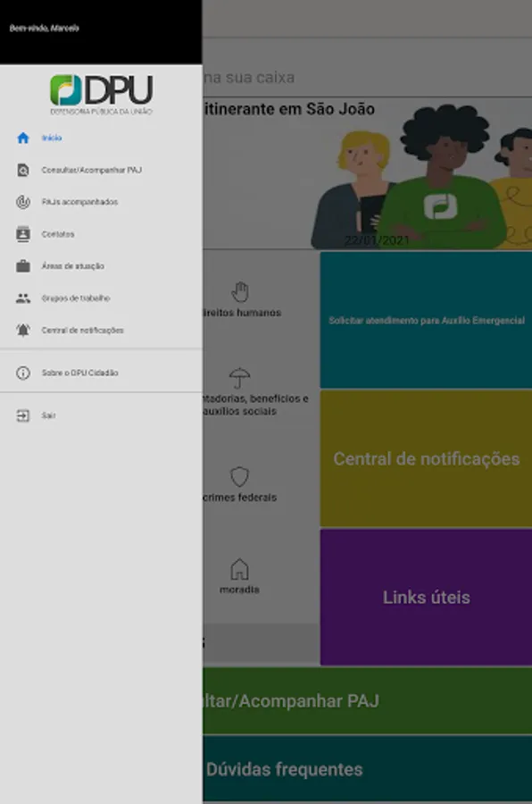Select Sair to log out
532x804 pixels.
(x=101, y=415)
